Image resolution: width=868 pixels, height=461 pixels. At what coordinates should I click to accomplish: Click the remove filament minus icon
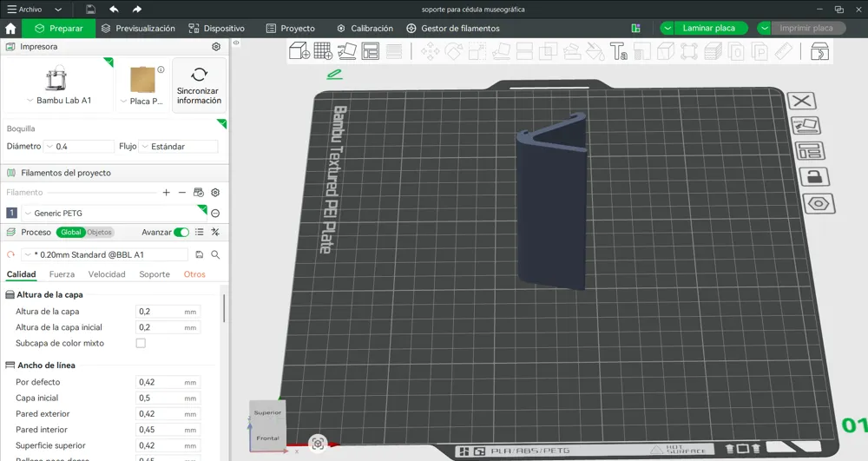point(182,192)
